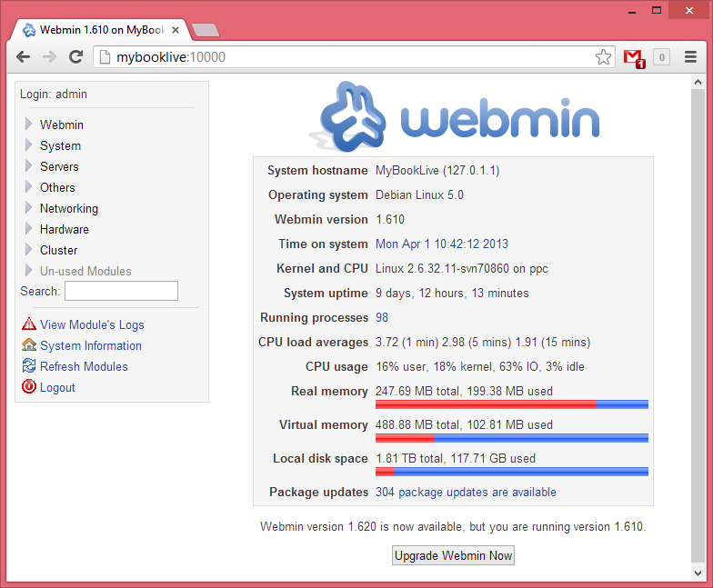This screenshot has width=713, height=588.
Task: Click the browser forward arrow
Action: 49,56
